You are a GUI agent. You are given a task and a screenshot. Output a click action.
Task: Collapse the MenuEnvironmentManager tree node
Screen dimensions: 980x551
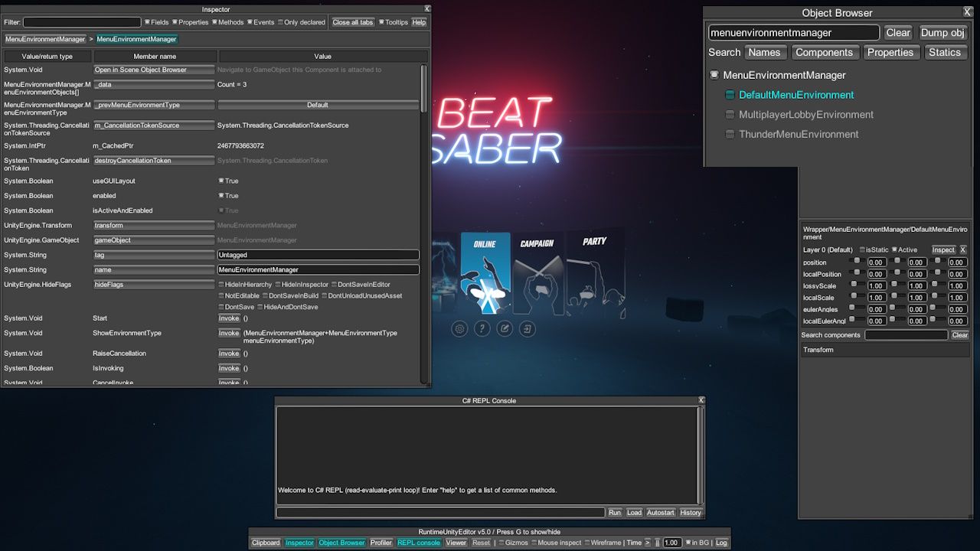[714, 75]
